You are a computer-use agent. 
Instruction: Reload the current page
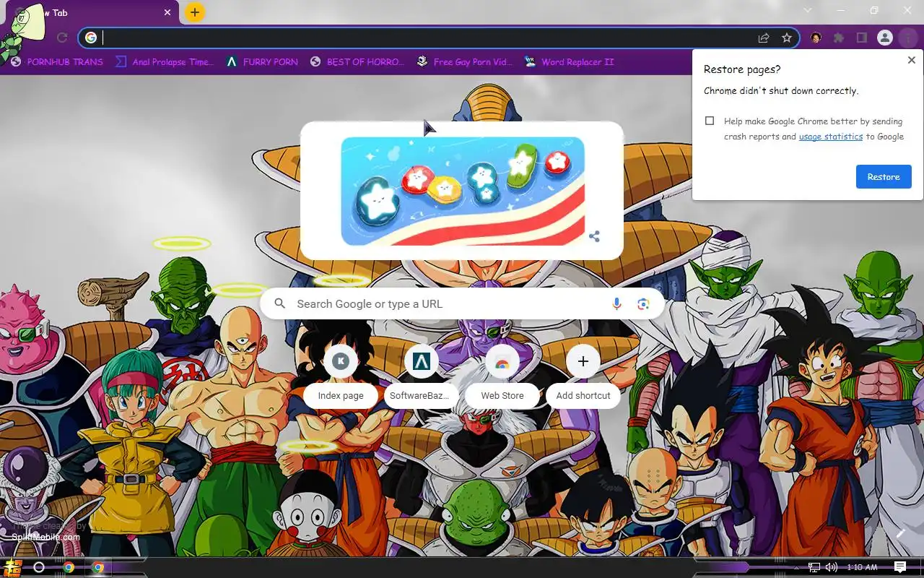62,38
